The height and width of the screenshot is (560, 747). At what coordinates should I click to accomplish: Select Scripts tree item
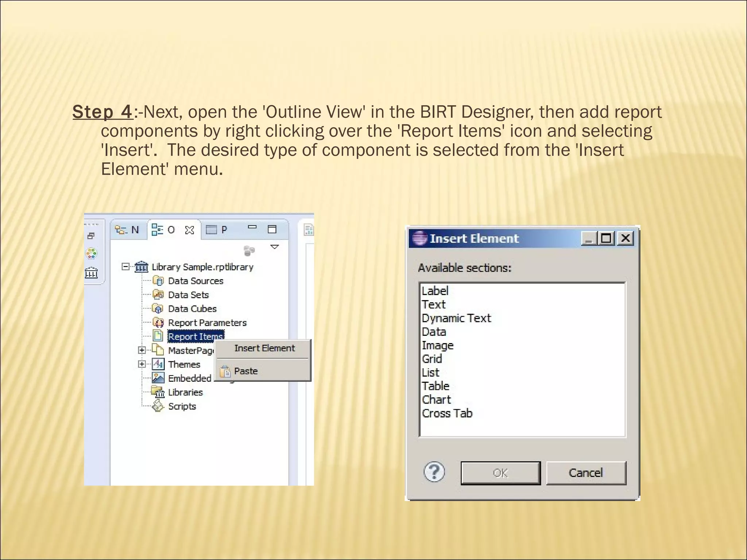tap(182, 407)
